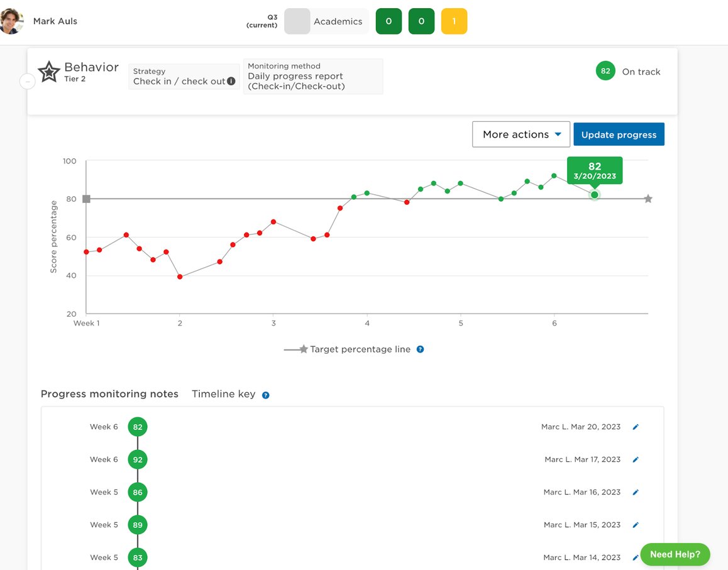
Task: Click the 3/20/2023 data point on chart
Action: [594, 195]
